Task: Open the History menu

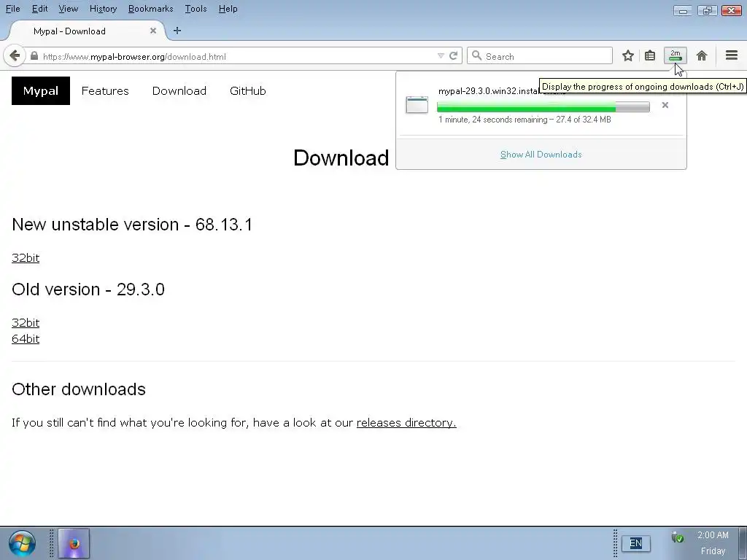Action: point(103,9)
